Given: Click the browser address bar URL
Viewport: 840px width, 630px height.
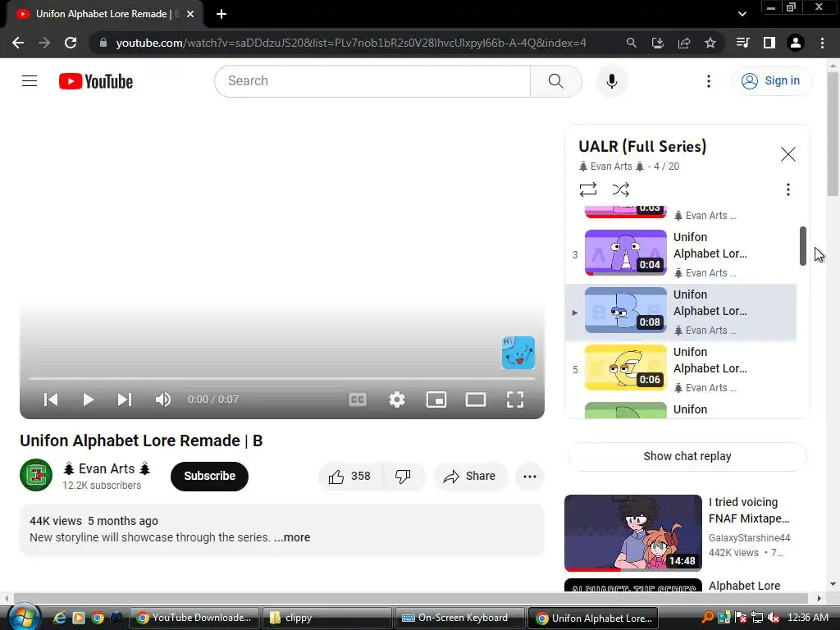Looking at the screenshot, I should pyautogui.click(x=351, y=43).
